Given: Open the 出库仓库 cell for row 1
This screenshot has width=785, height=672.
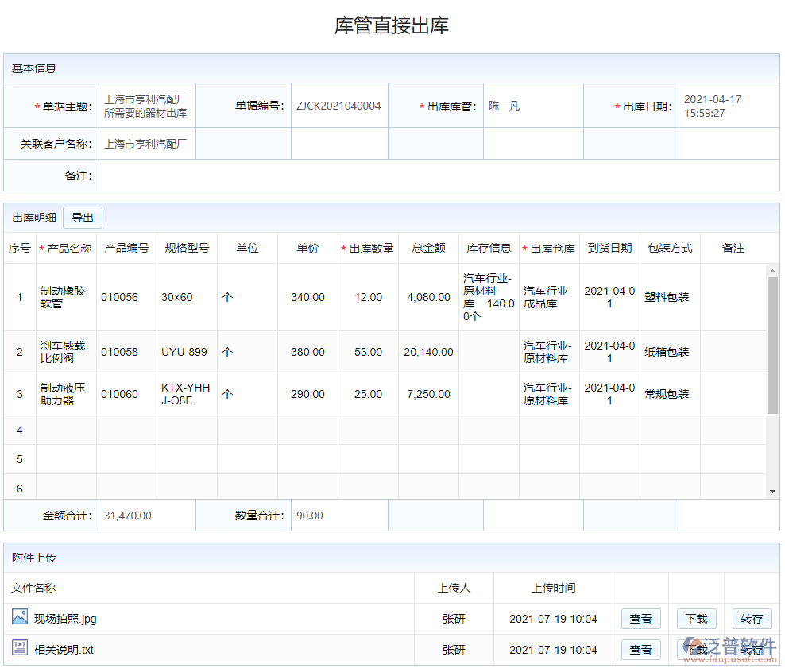Looking at the screenshot, I should [x=548, y=297].
